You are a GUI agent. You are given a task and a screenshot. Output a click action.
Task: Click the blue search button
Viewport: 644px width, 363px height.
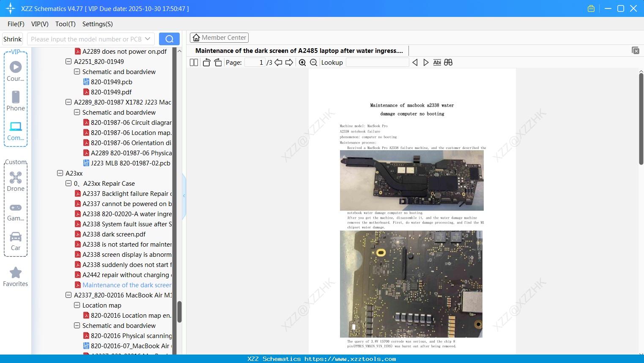(x=169, y=39)
